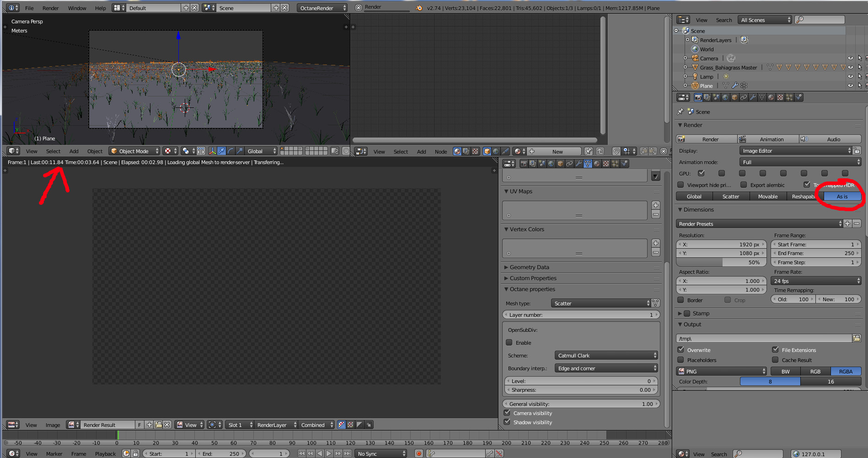The height and width of the screenshot is (458, 868).
Task: Expand the Custom Properties panel
Action: tap(533, 278)
